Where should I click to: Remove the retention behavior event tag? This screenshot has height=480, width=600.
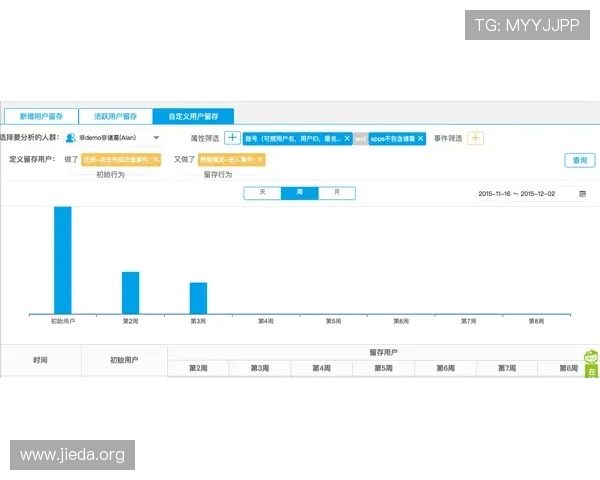tap(260, 159)
